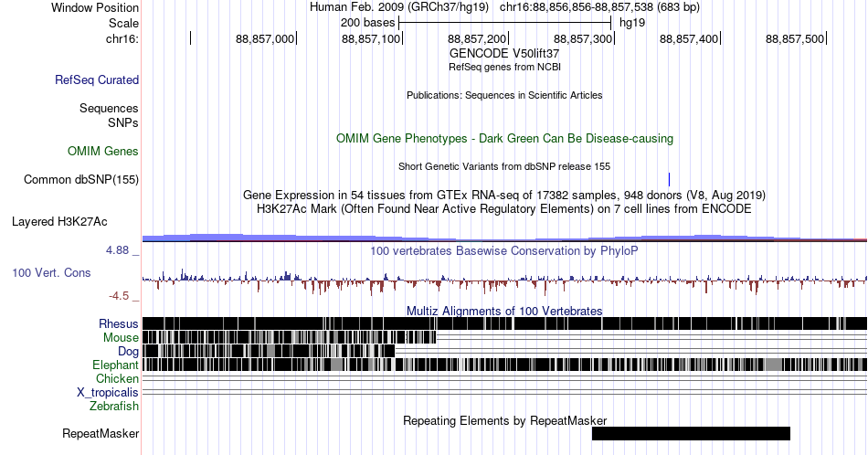Click the 4.88 PhyloP upper scale value

[117, 250]
